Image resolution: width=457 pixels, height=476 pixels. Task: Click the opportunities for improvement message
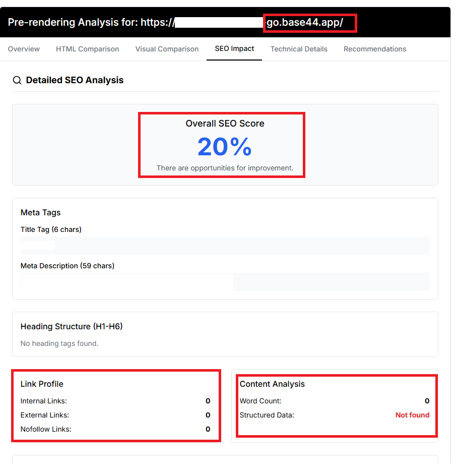tap(224, 168)
